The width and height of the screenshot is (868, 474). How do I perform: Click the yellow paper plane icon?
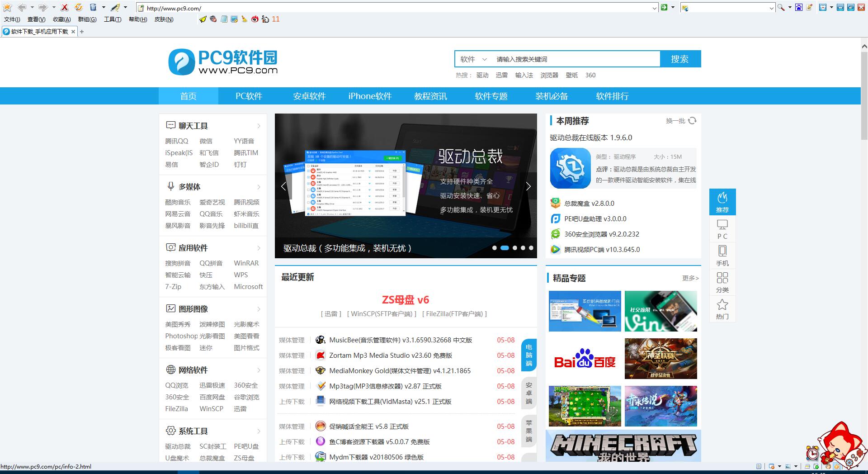click(203, 19)
